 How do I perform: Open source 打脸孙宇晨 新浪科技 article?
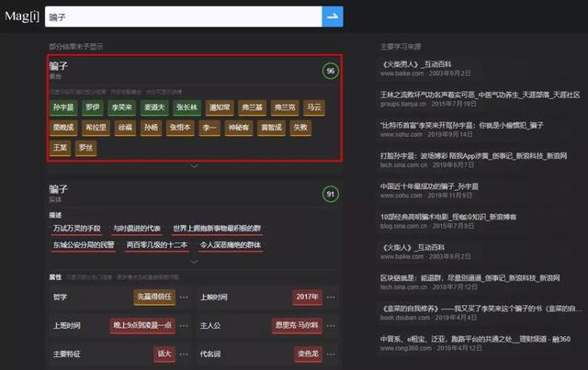[474, 156]
